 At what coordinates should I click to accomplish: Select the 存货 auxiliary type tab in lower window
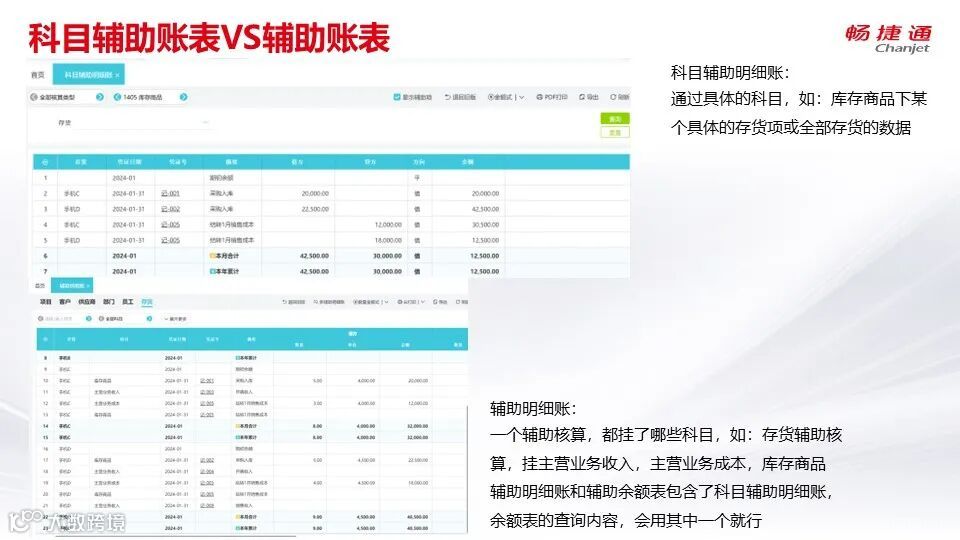pyautogui.click(x=147, y=302)
